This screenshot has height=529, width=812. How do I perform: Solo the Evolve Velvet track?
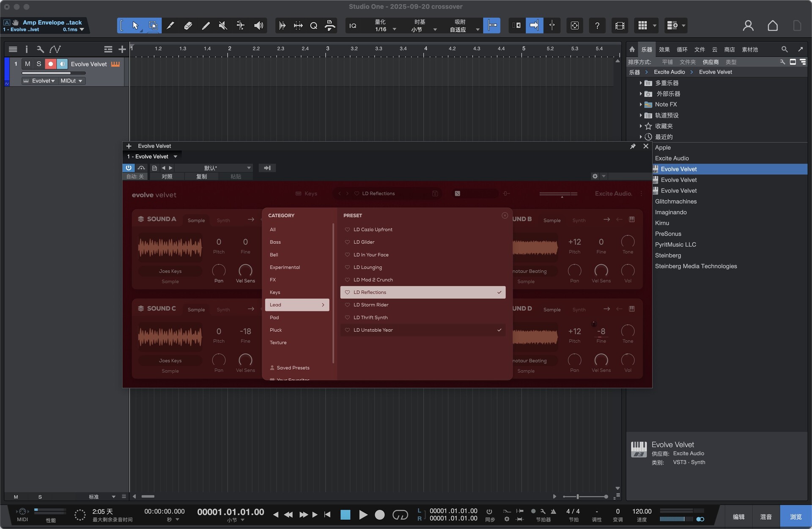click(x=39, y=64)
